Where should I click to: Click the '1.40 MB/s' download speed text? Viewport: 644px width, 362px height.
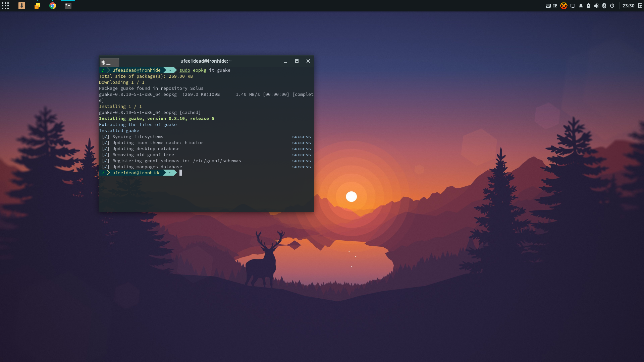point(248,95)
